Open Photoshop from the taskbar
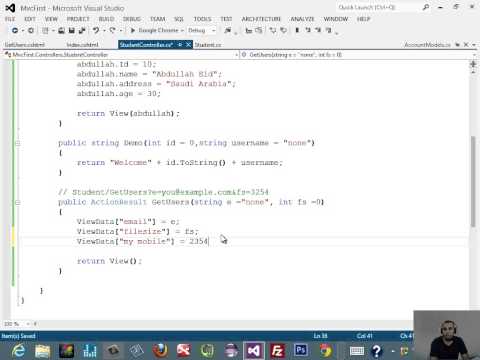Image resolution: width=480 pixels, height=360 pixels. tap(301, 350)
